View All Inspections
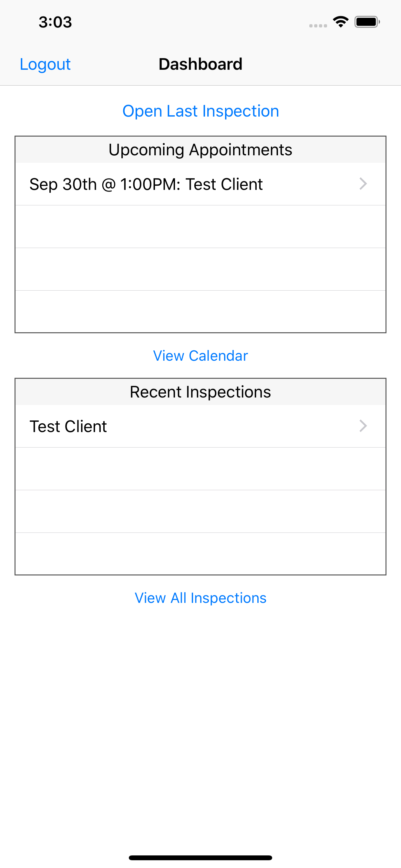 200,597
